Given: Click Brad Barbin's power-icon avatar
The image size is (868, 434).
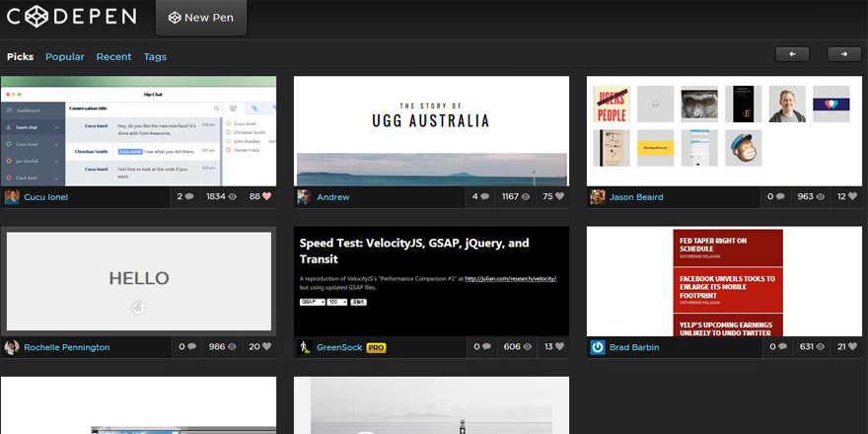Looking at the screenshot, I should point(598,347).
